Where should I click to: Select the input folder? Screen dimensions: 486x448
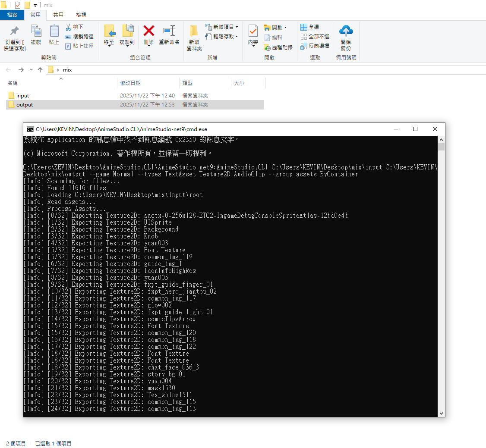tap(22, 96)
